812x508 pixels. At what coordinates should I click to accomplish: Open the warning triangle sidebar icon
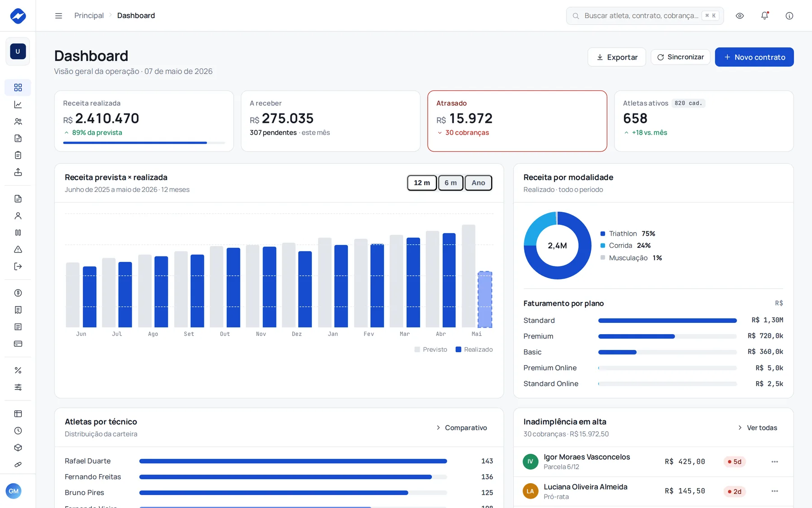tap(18, 249)
